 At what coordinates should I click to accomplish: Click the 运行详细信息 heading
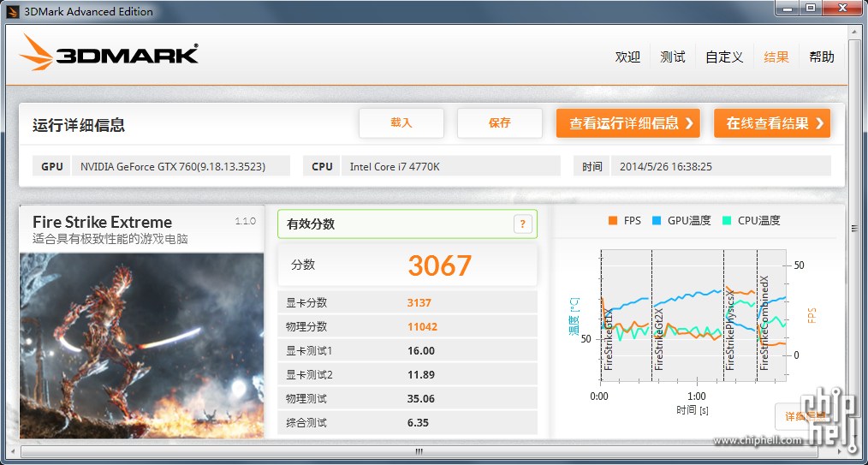click(x=79, y=125)
